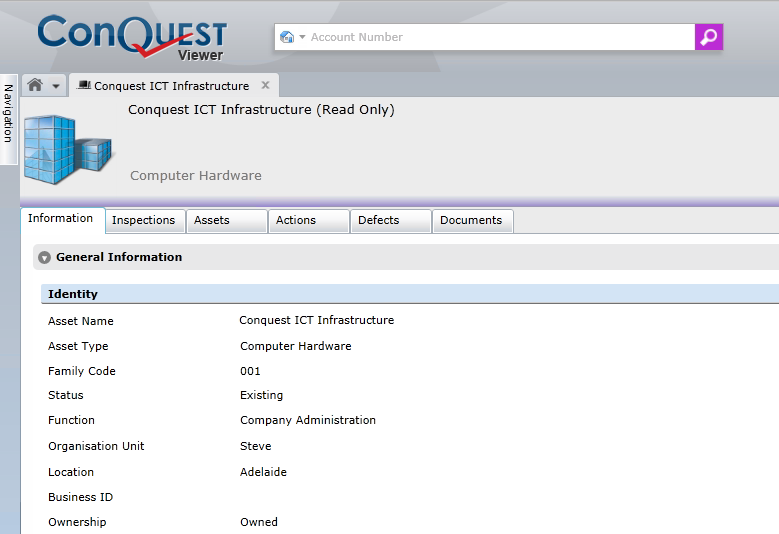Click the Identity section header
This screenshot has height=534, width=779.
(x=410, y=294)
